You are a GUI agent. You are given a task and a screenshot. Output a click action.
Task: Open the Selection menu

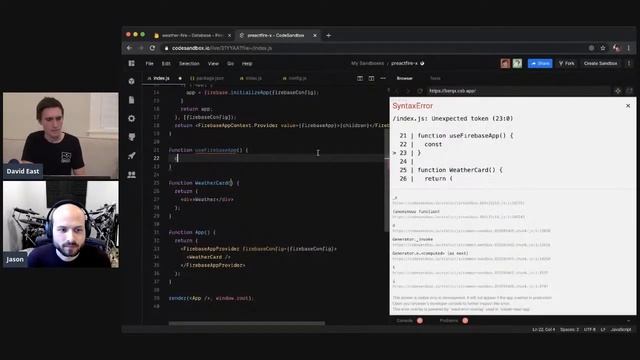[x=189, y=64]
